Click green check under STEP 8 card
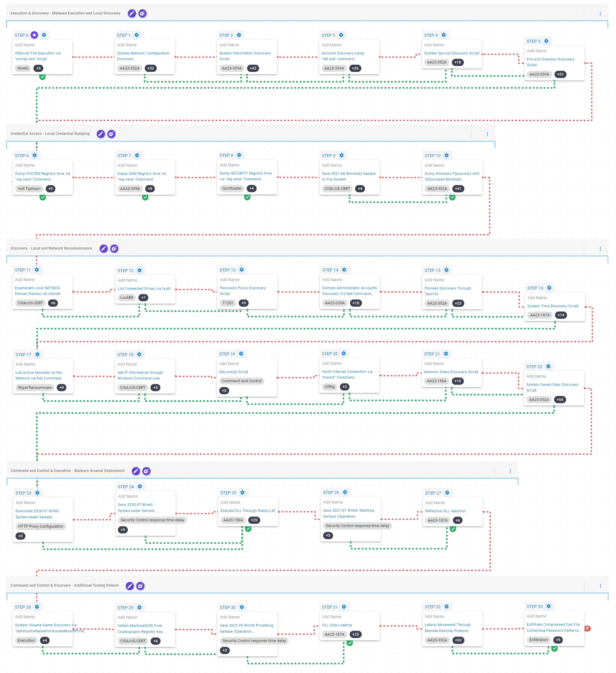 pyautogui.click(x=247, y=197)
